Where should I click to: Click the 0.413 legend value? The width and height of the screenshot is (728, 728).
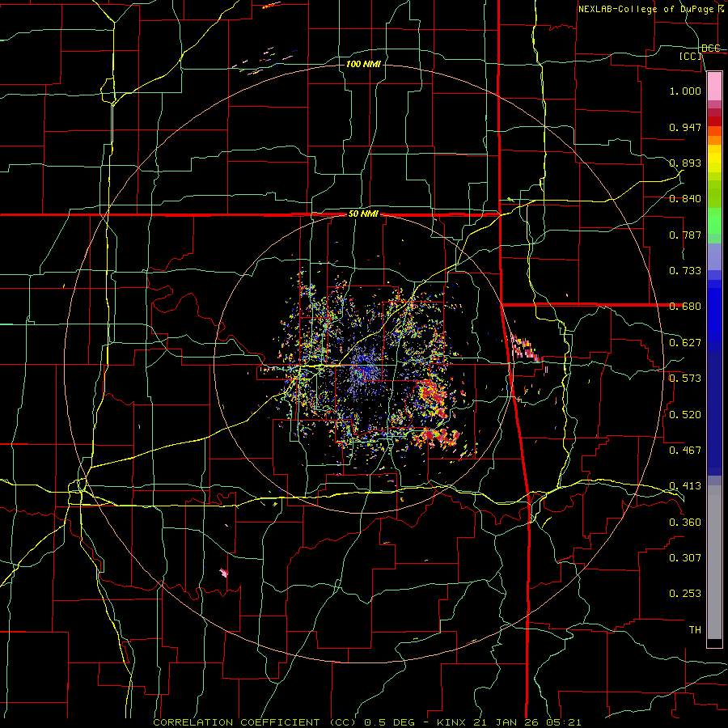(685, 486)
